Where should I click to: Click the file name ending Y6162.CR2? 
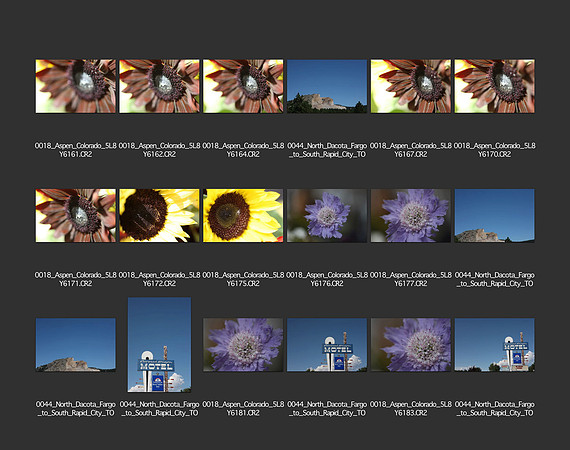click(x=159, y=150)
